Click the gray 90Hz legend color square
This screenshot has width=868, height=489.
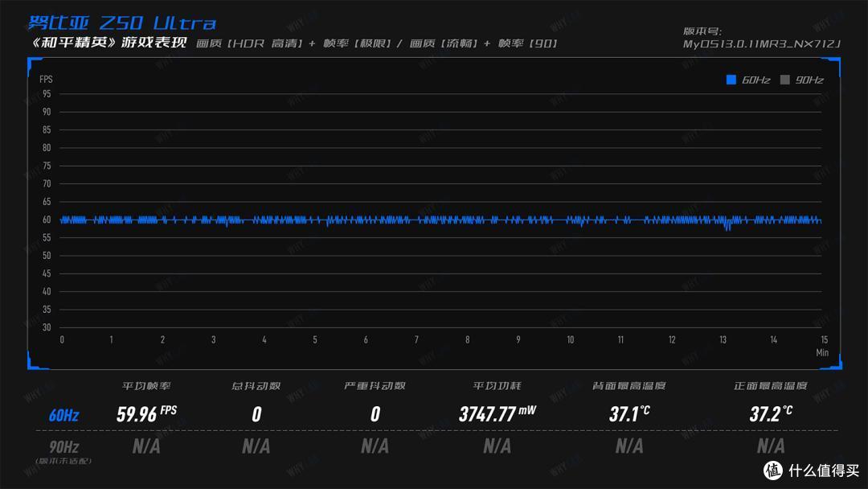pyautogui.click(x=784, y=80)
